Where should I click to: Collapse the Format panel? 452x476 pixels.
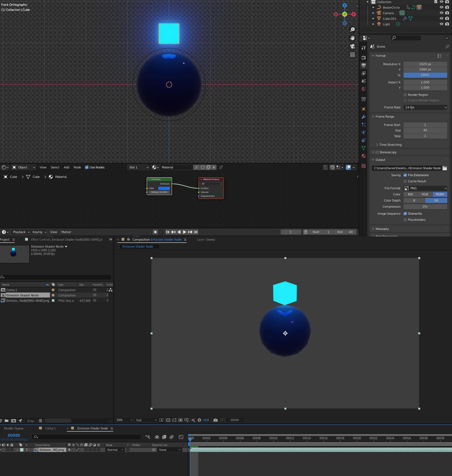point(373,56)
